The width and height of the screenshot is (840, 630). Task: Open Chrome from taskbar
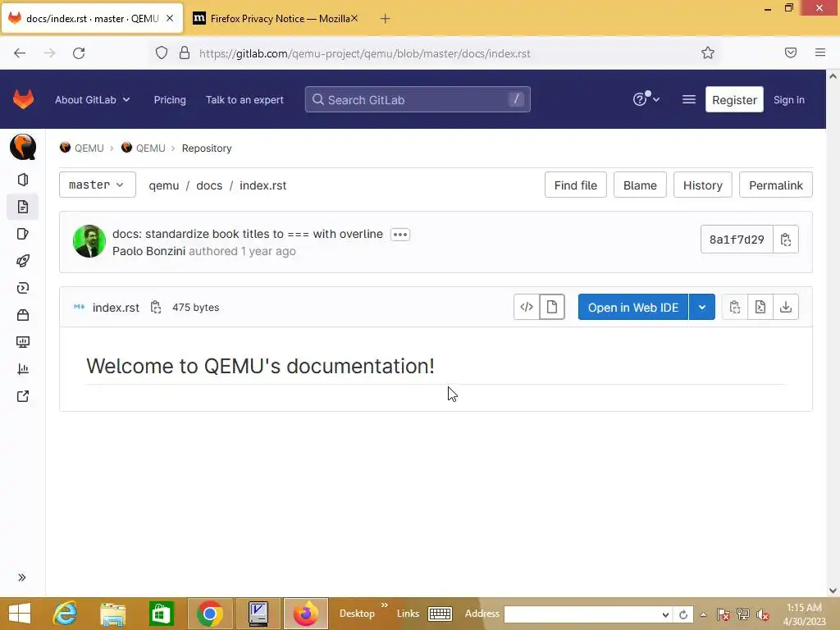tap(210, 614)
